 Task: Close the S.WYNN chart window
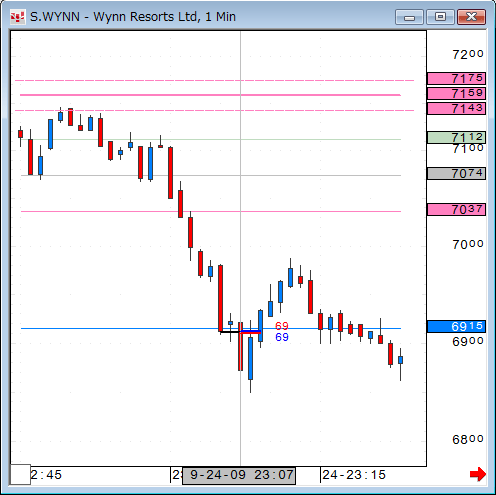pyautogui.click(x=471, y=17)
